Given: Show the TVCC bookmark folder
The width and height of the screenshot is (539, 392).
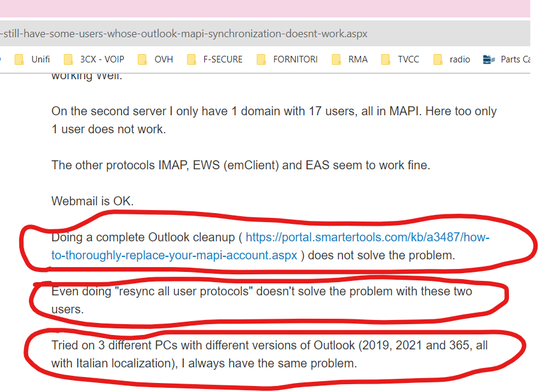Looking at the screenshot, I should (x=401, y=59).
